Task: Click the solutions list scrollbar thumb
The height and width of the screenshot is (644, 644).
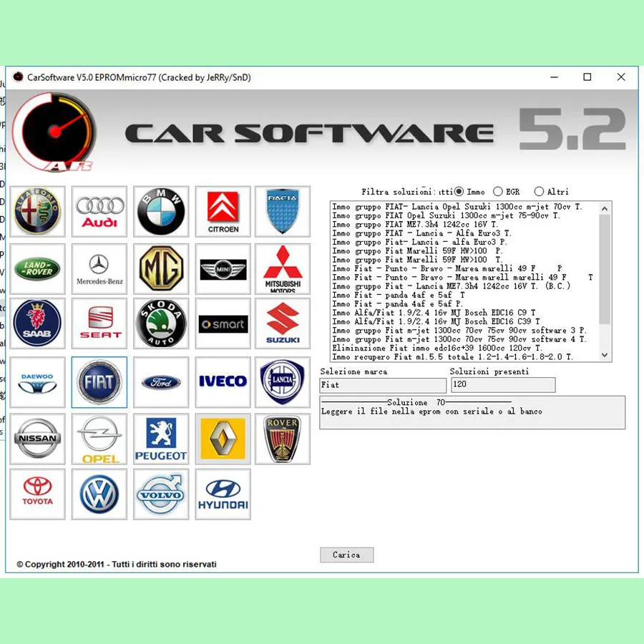Action: pyautogui.click(x=605, y=269)
